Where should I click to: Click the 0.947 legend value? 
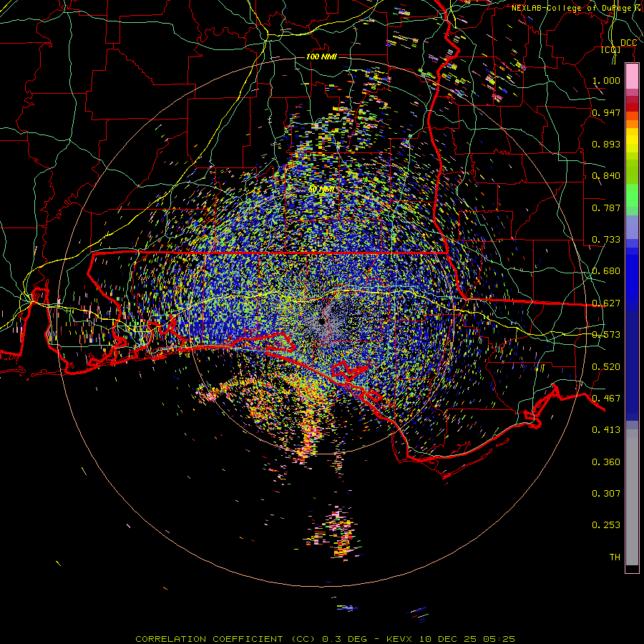(x=606, y=112)
